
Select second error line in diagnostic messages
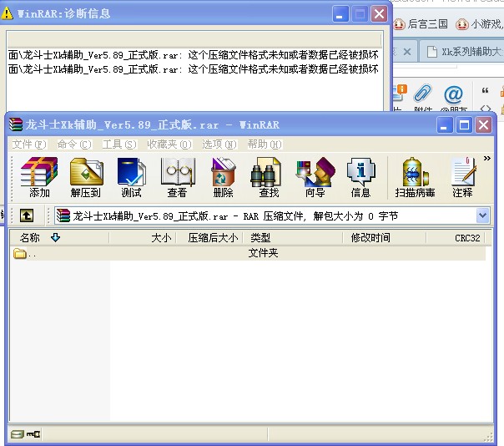[x=194, y=68]
